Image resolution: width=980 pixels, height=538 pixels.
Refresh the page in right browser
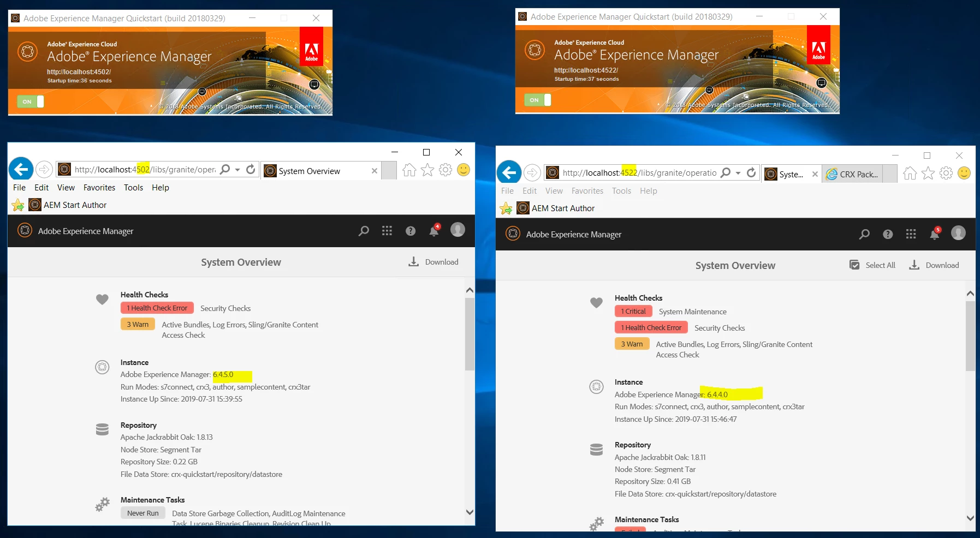751,173
